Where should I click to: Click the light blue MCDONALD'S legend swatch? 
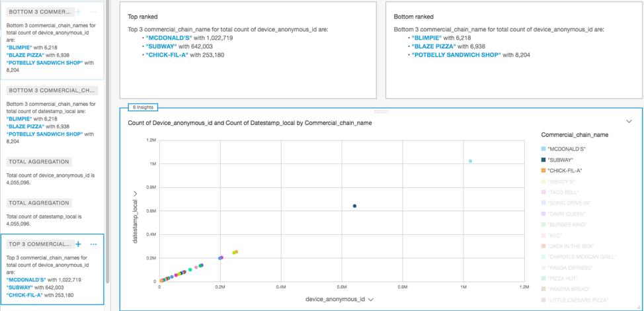[543, 149]
